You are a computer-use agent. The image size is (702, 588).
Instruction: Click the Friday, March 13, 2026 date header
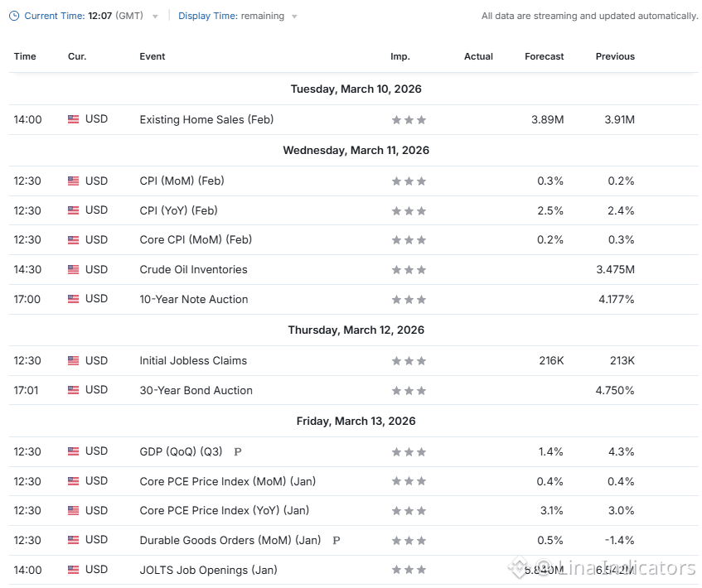click(356, 421)
